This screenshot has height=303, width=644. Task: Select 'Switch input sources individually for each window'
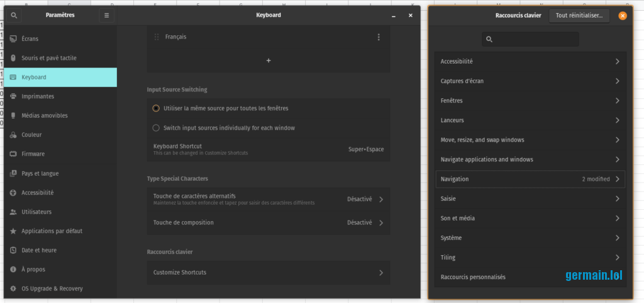[156, 128]
